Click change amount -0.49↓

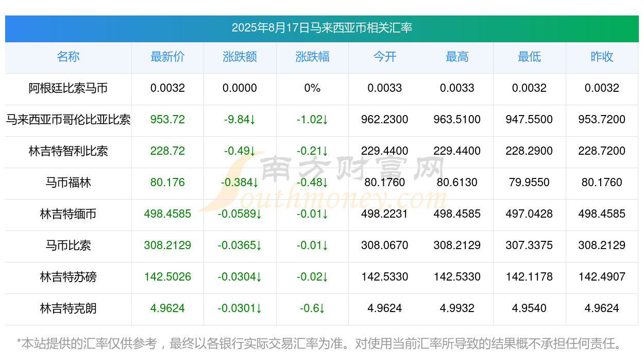click(x=240, y=151)
